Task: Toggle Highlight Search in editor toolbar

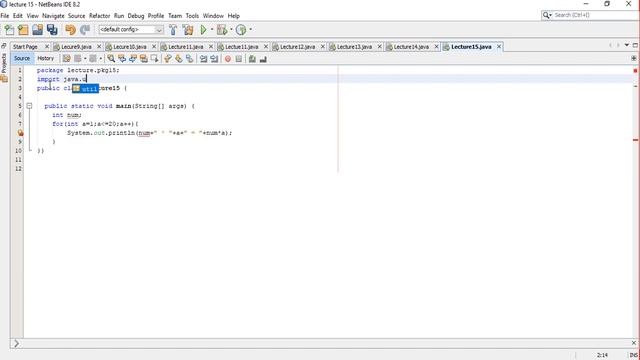Action: 144,59
